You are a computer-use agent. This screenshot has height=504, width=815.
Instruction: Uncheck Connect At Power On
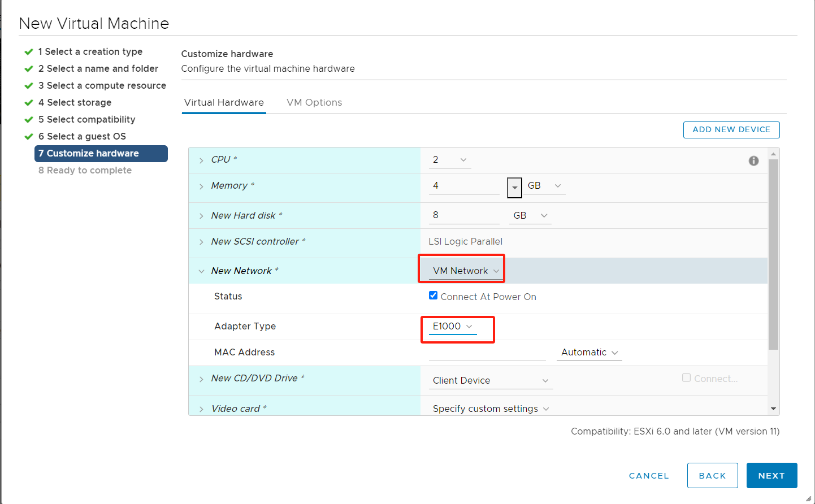433,296
